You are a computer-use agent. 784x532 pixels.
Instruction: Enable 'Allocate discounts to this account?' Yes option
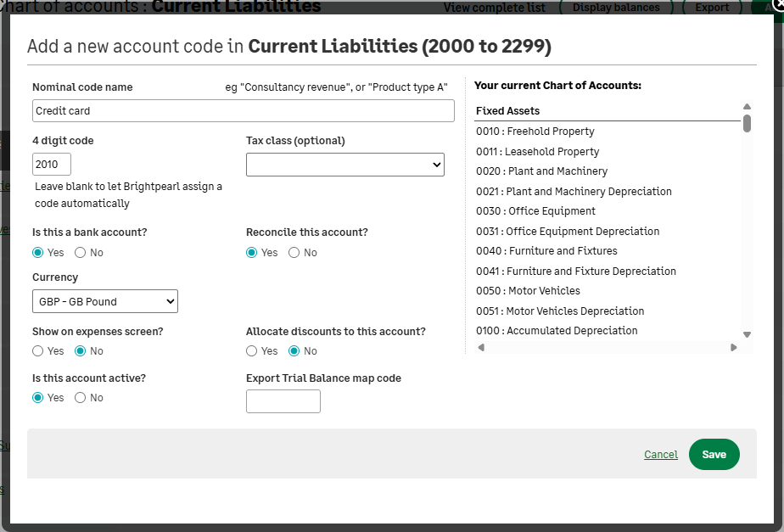point(251,351)
